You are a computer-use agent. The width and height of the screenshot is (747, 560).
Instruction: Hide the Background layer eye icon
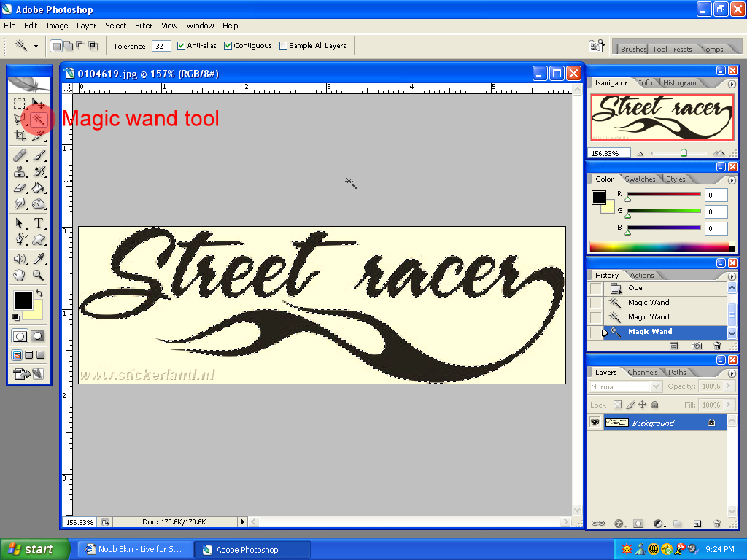pos(595,422)
